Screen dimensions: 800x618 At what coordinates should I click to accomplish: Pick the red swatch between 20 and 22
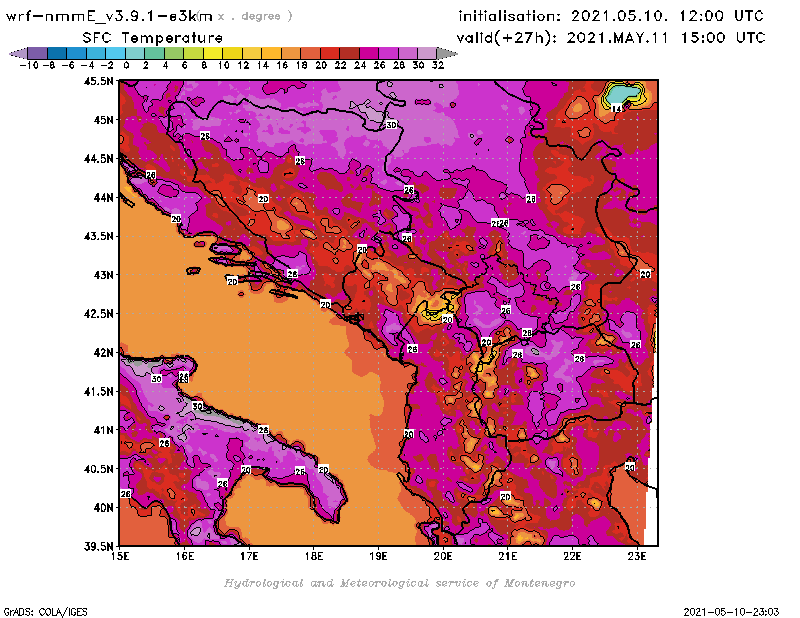[330, 53]
